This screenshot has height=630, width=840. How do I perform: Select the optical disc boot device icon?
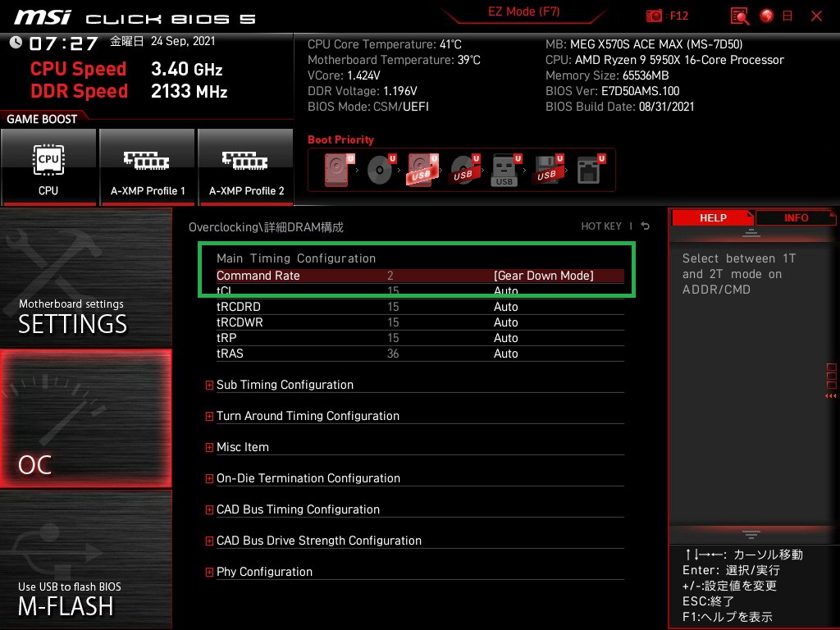click(x=381, y=170)
